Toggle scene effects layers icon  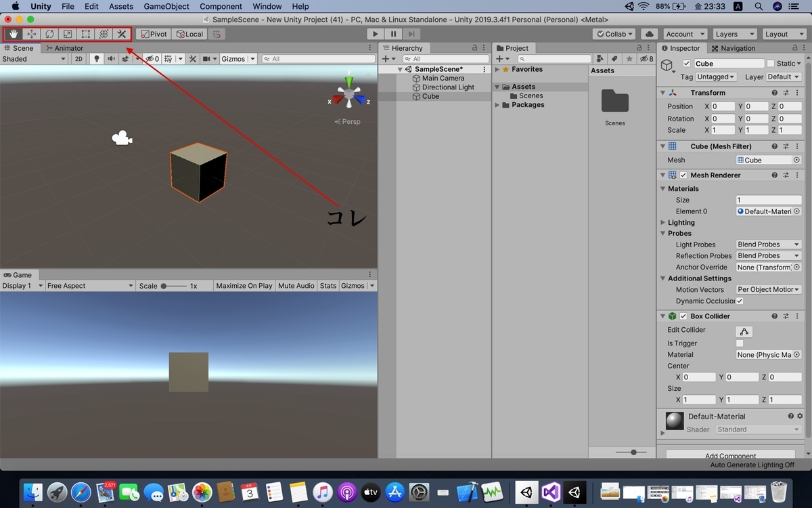(125, 59)
